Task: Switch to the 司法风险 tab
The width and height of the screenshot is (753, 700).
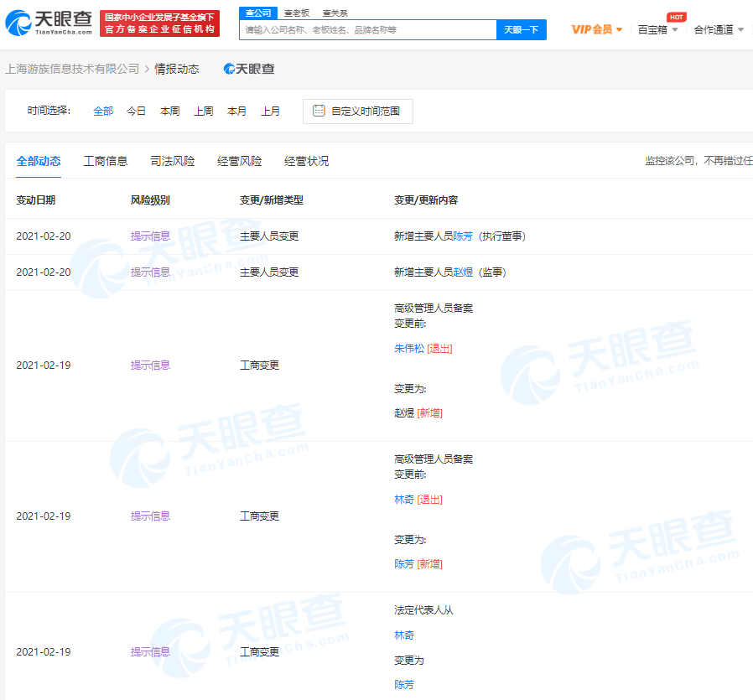Action: (x=173, y=161)
